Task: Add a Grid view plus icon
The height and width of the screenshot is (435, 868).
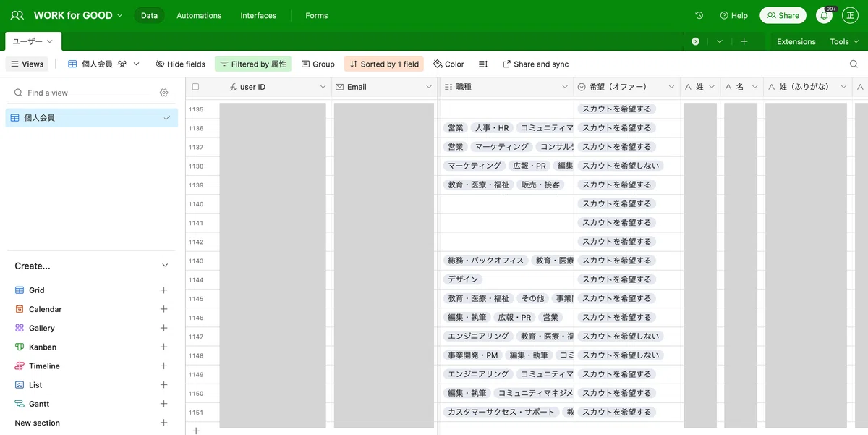Action: coord(164,290)
